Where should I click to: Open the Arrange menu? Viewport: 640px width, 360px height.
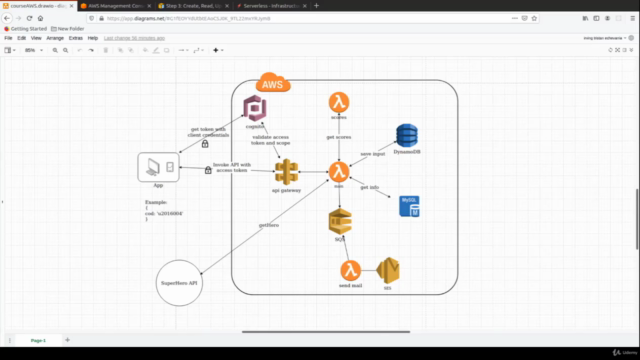(x=55, y=38)
